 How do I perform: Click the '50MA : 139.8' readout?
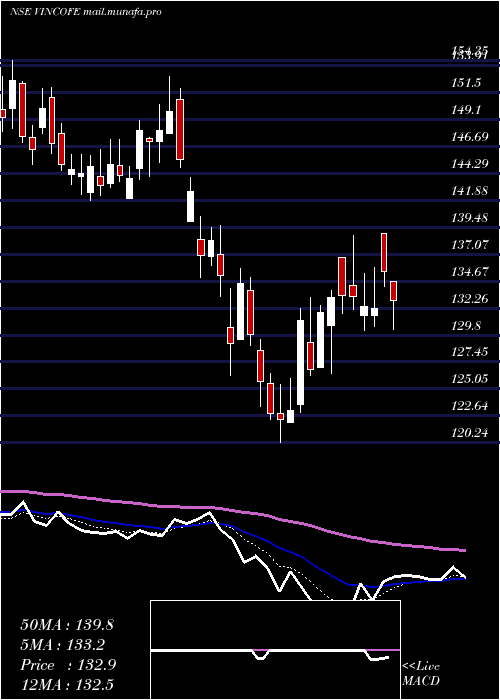67,625
